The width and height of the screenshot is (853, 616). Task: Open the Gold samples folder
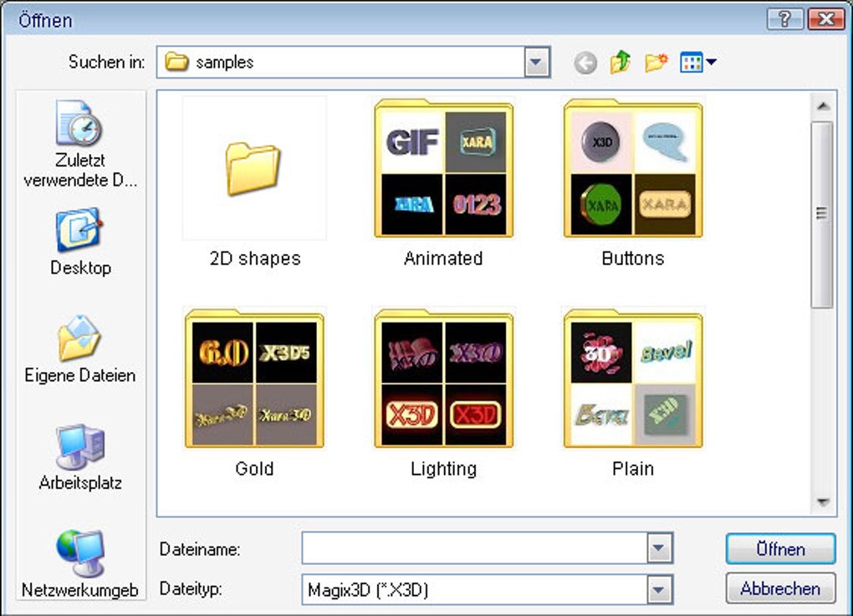(x=254, y=380)
